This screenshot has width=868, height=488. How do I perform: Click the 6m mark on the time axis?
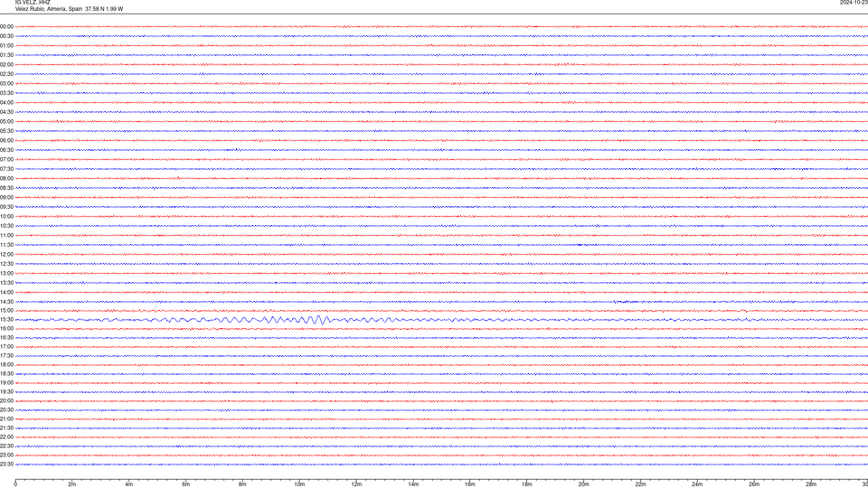(x=186, y=484)
